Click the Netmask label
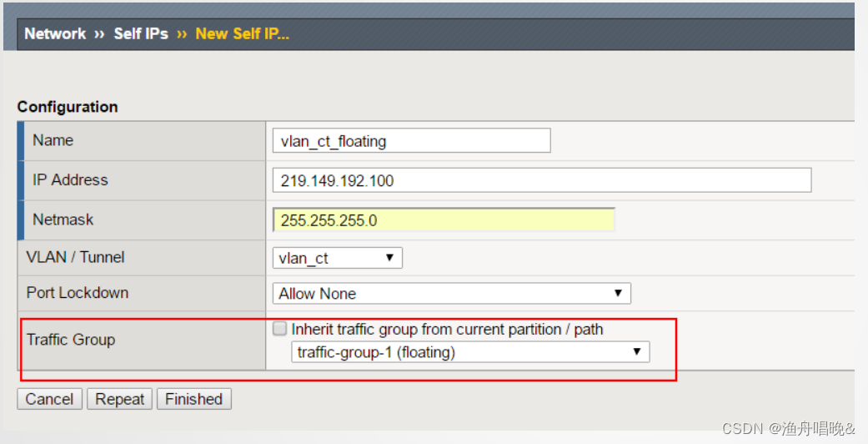Screen dimensions: 868x444 coord(63,219)
